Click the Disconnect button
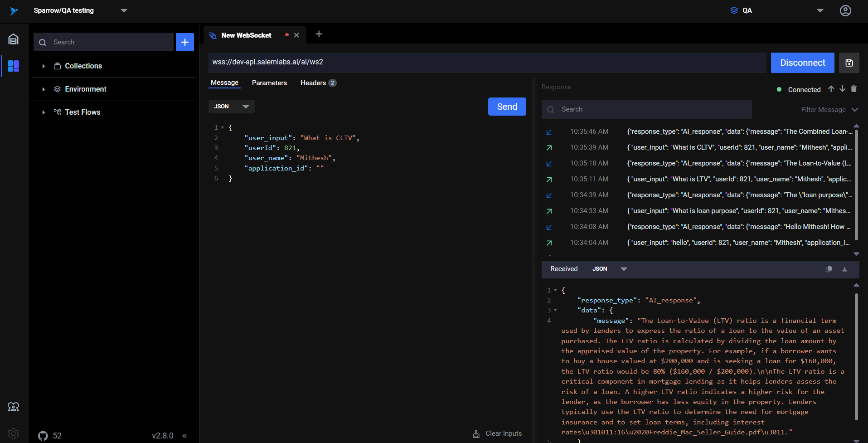This screenshot has height=443, width=868. (x=802, y=63)
